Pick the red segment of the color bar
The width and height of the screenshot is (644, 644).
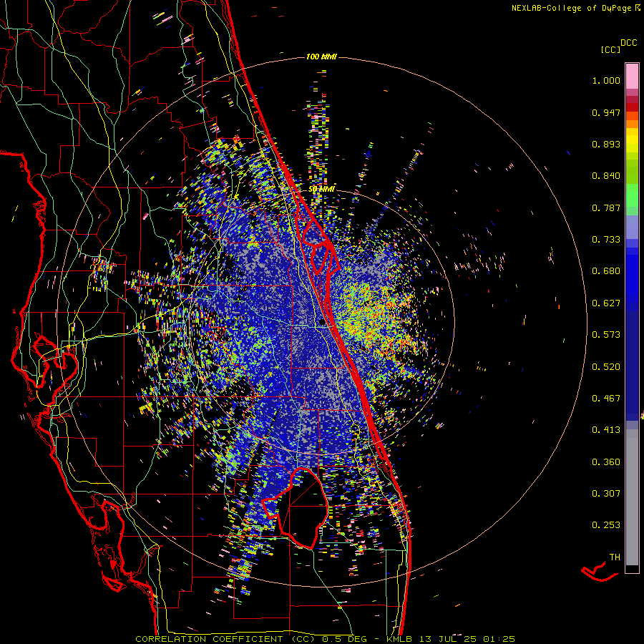(632, 107)
